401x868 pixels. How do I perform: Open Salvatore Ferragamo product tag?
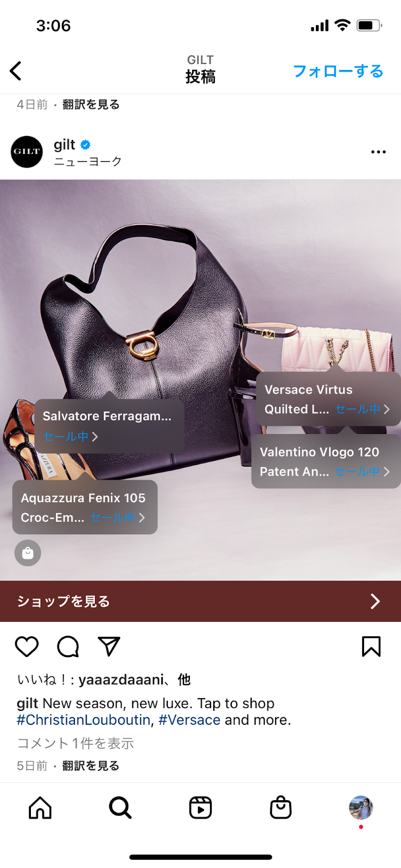[110, 426]
